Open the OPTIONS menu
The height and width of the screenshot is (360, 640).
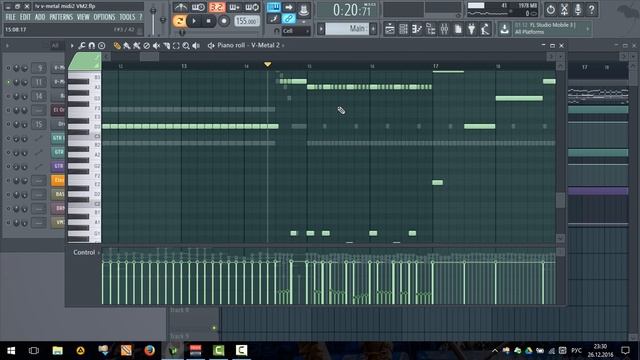[104, 17]
